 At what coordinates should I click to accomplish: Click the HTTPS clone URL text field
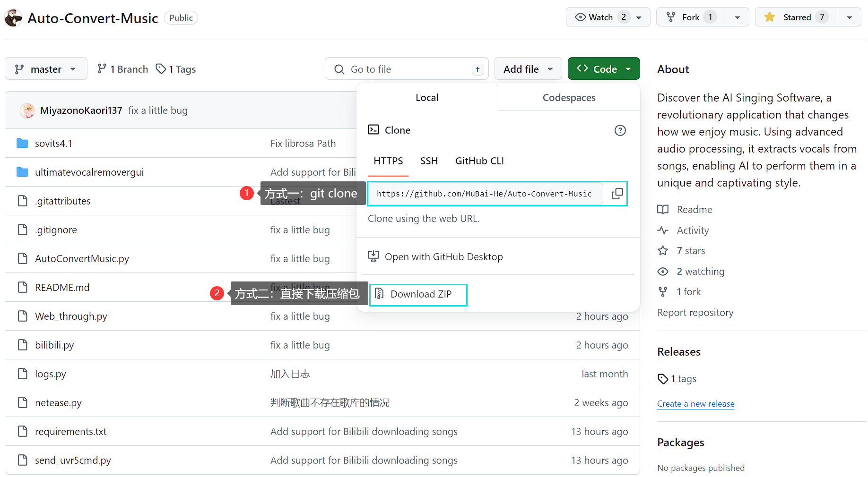click(486, 194)
